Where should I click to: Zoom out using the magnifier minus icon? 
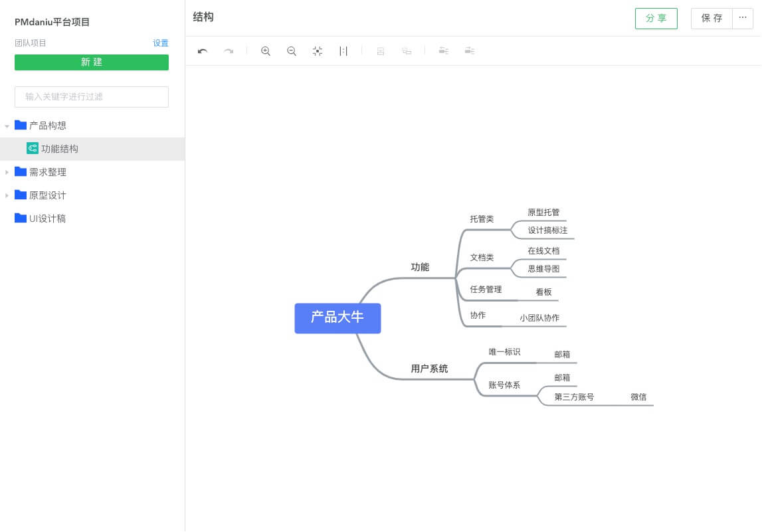point(292,51)
